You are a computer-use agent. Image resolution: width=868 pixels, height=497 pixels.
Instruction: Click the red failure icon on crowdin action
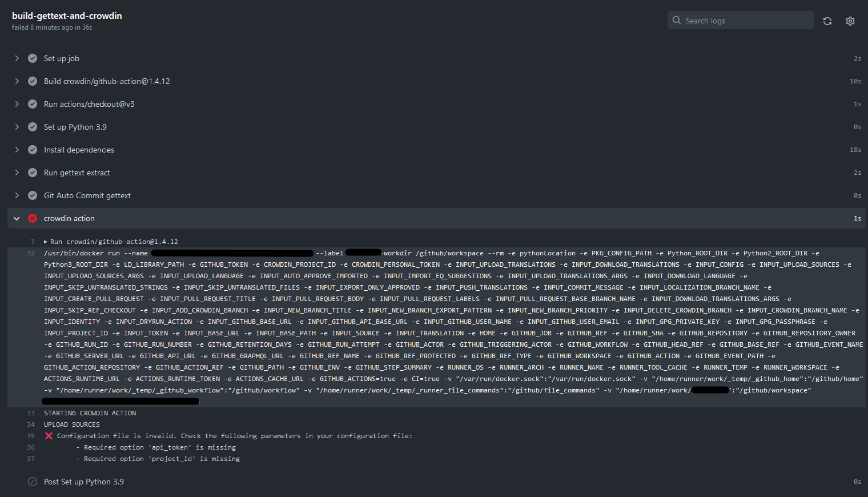(x=33, y=218)
